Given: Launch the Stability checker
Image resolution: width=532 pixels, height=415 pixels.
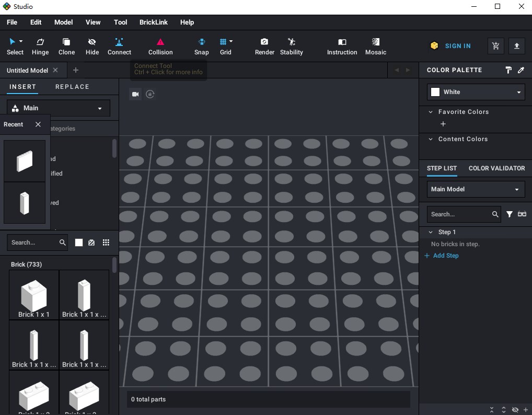Looking at the screenshot, I should pyautogui.click(x=292, y=46).
